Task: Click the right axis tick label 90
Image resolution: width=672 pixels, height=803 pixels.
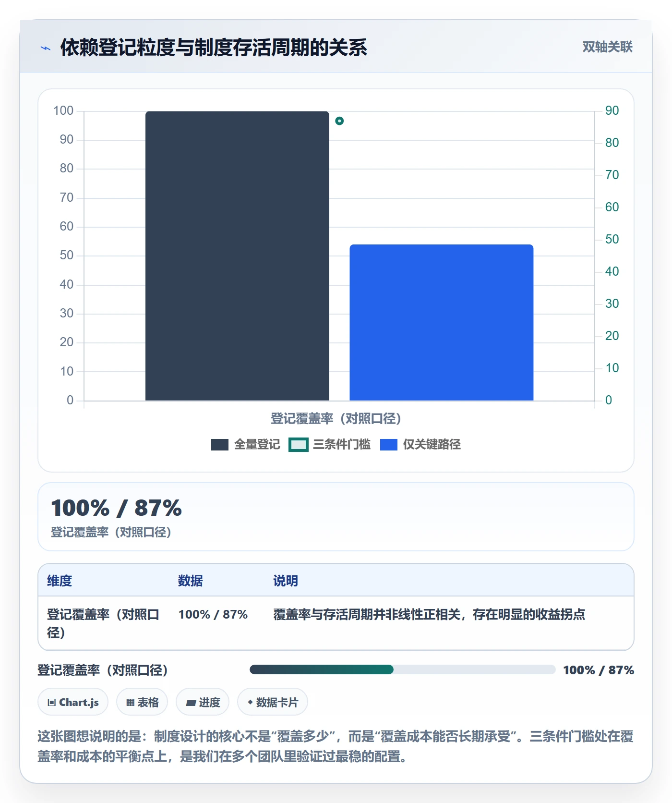Action: click(x=612, y=111)
